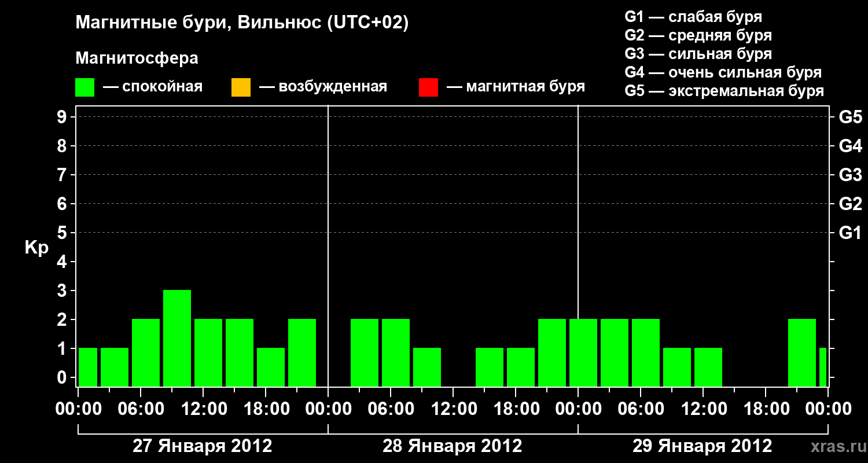
Task: Click the 'Магнитосфера' heading
Action: click(x=137, y=58)
